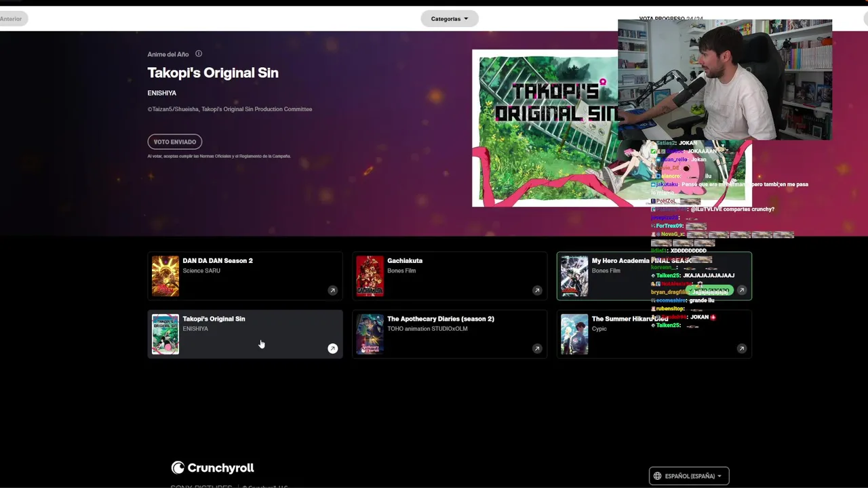This screenshot has width=868, height=488.
Task: Click the TOHO animation STUDIOxOLM label
Action: [x=427, y=329]
